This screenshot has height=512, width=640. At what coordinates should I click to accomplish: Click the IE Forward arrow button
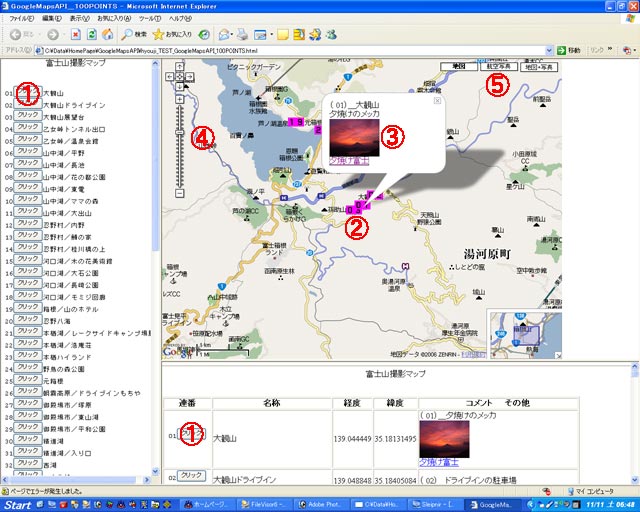[53, 35]
